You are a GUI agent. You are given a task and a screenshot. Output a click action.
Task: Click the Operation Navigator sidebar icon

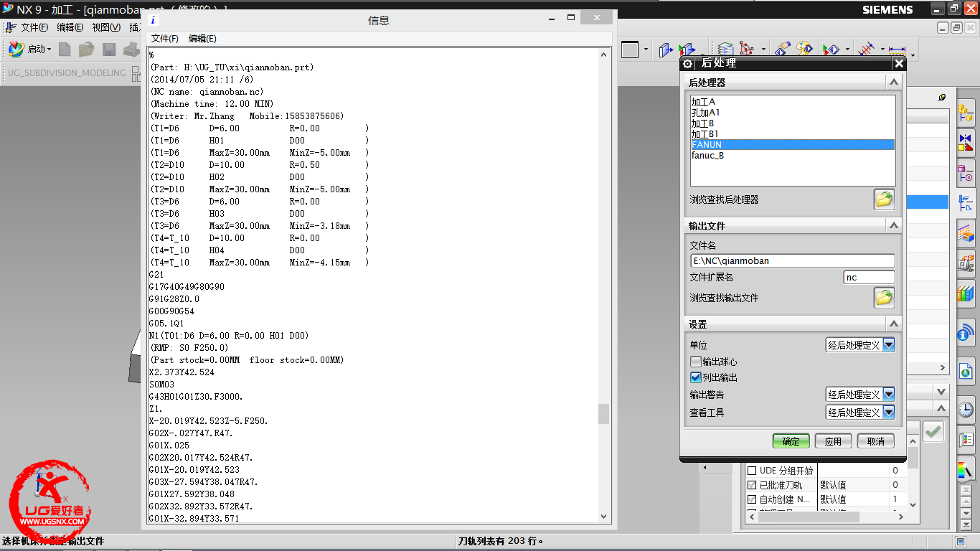pos(966,202)
